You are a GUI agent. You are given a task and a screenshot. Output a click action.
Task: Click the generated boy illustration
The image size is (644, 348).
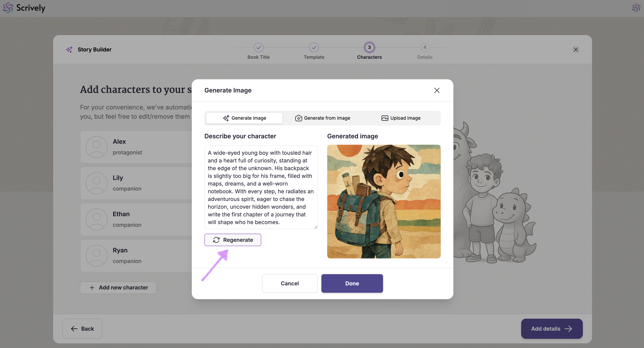pos(384,202)
